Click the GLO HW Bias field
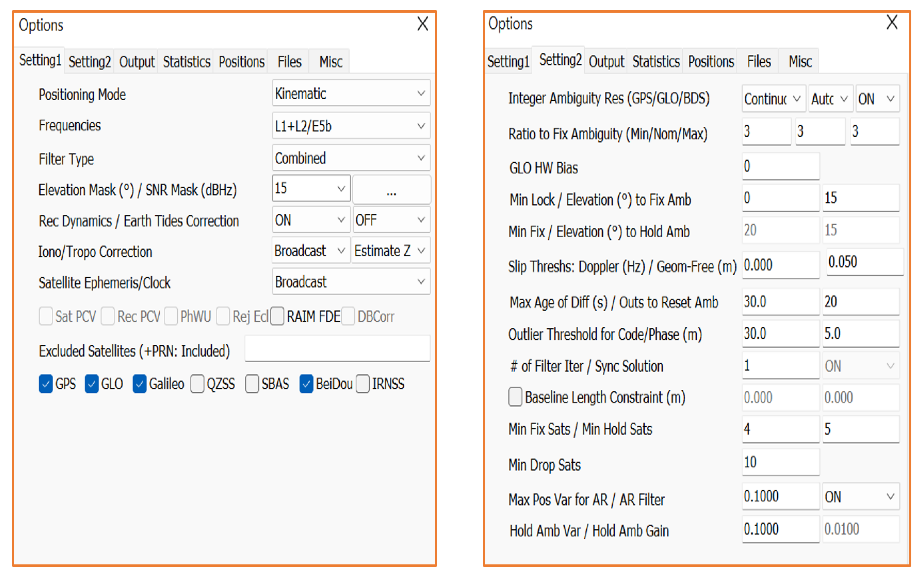Viewport: 924px width, 576px height. pyautogui.click(x=780, y=166)
